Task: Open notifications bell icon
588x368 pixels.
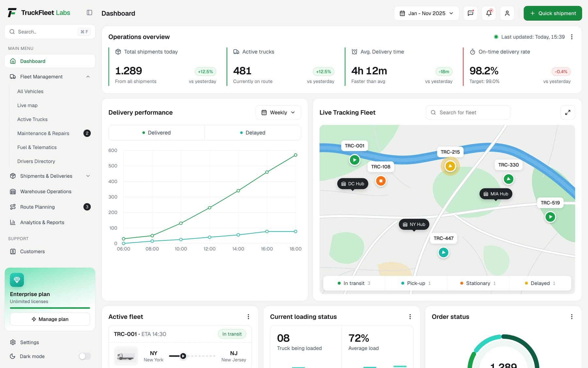Action: tap(489, 13)
